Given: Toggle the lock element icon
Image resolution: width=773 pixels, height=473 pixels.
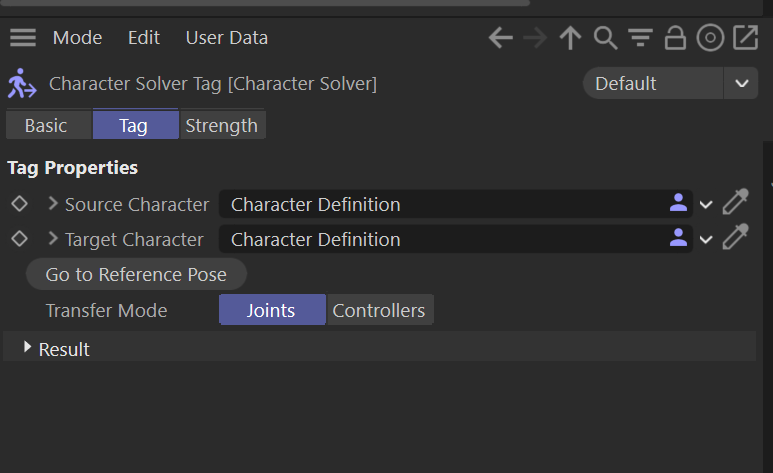Looking at the screenshot, I should 675,38.
